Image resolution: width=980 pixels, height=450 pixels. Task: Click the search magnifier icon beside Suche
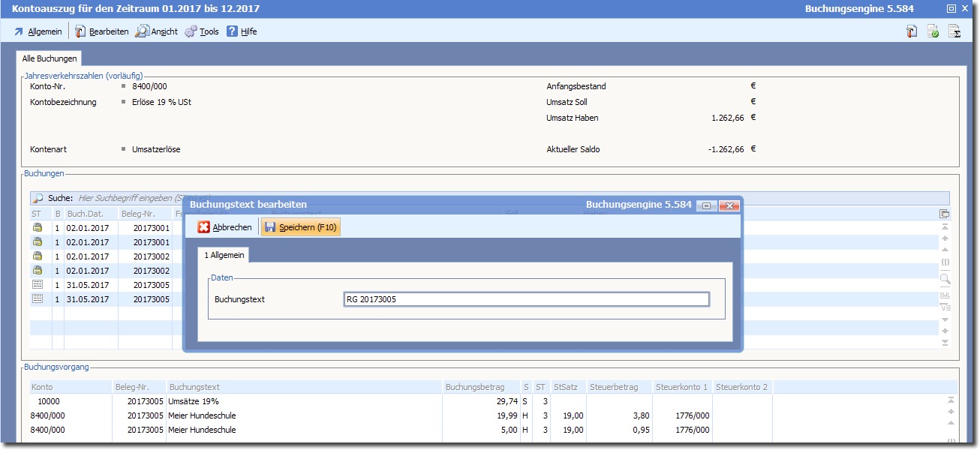[38, 198]
